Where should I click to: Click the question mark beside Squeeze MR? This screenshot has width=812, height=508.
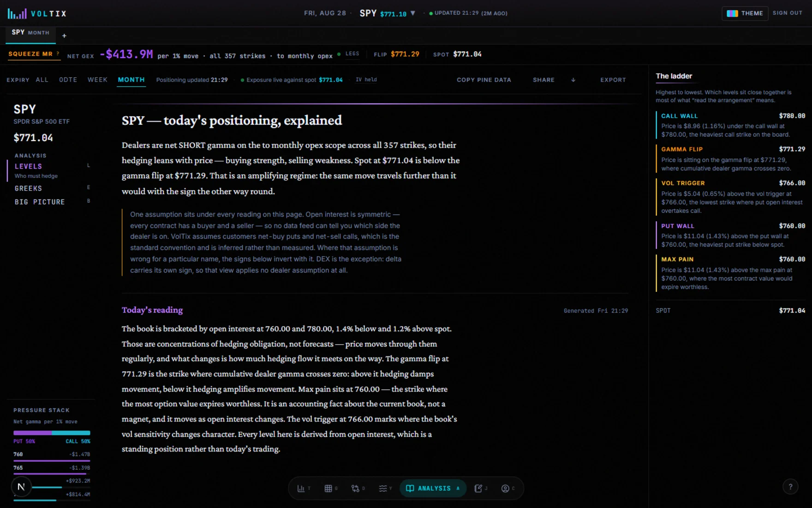58,54
